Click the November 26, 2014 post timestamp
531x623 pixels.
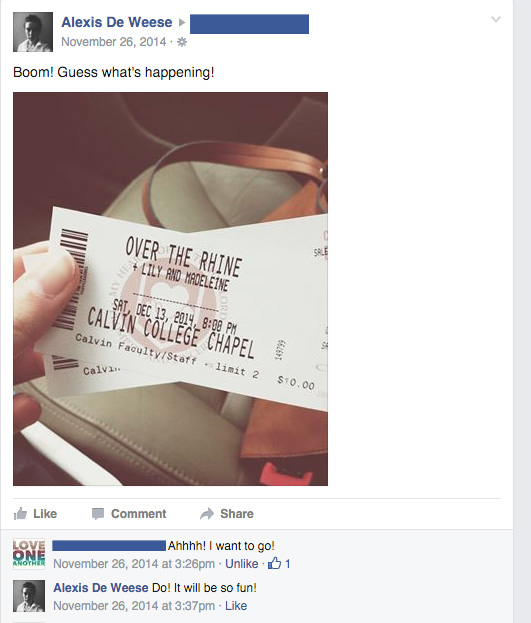(x=114, y=42)
